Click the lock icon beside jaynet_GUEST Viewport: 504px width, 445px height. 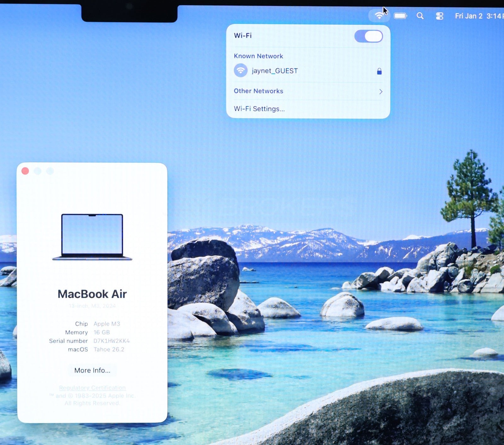coord(379,72)
